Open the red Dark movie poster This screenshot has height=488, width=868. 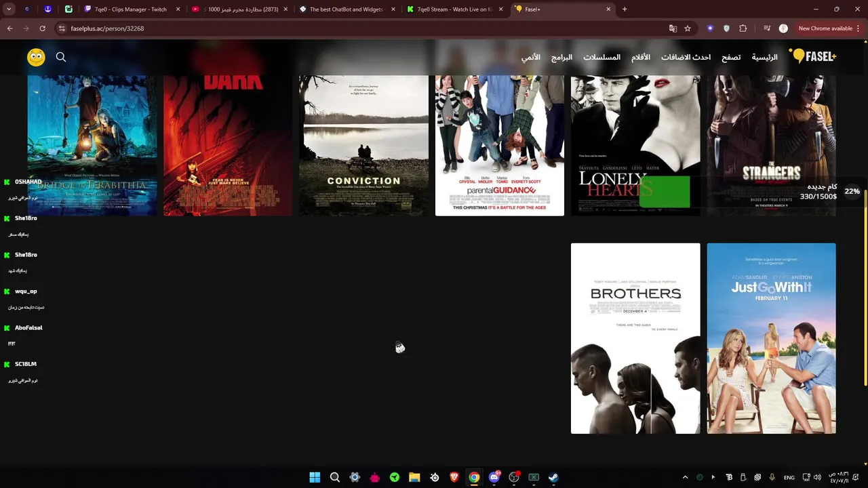(x=228, y=145)
